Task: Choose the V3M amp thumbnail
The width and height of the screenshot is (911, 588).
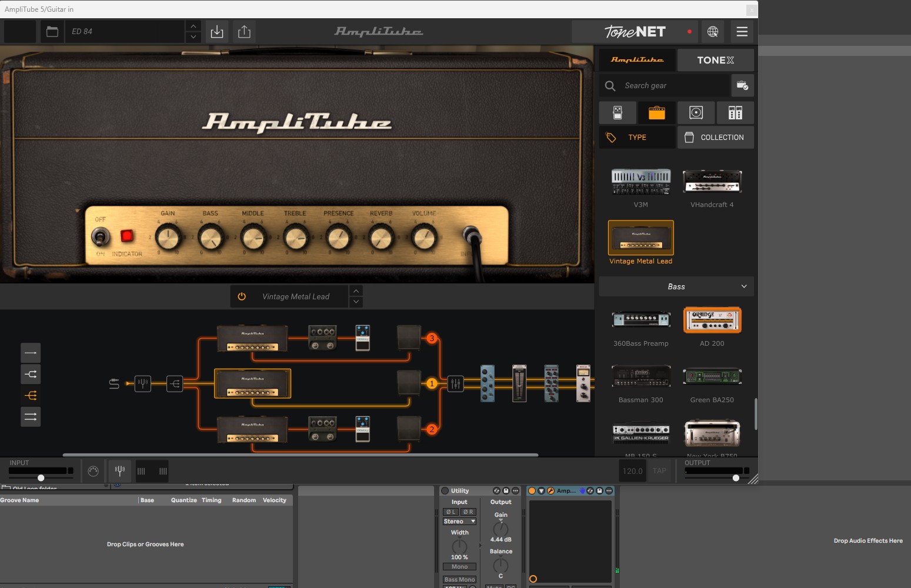Action: click(x=641, y=182)
